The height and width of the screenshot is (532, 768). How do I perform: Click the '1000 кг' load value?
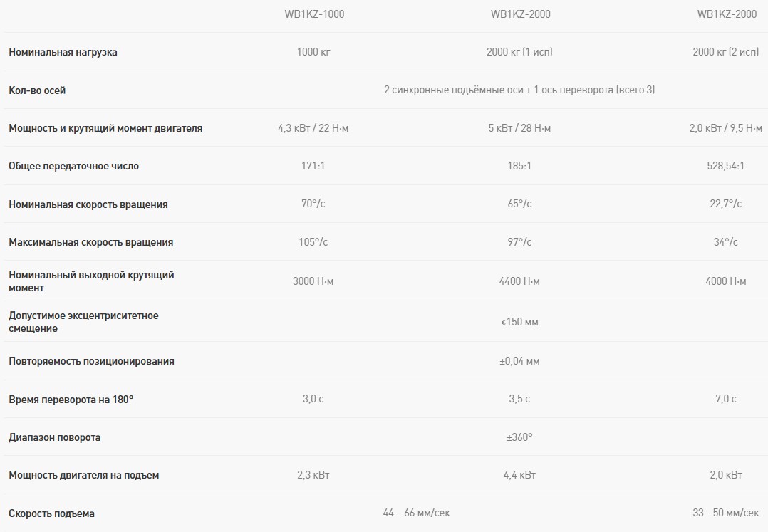(x=313, y=52)
